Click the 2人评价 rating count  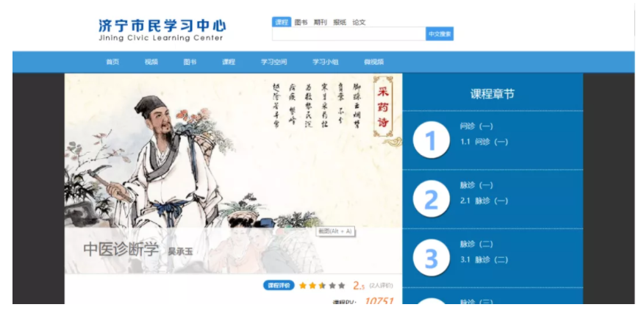pos(381,286)
